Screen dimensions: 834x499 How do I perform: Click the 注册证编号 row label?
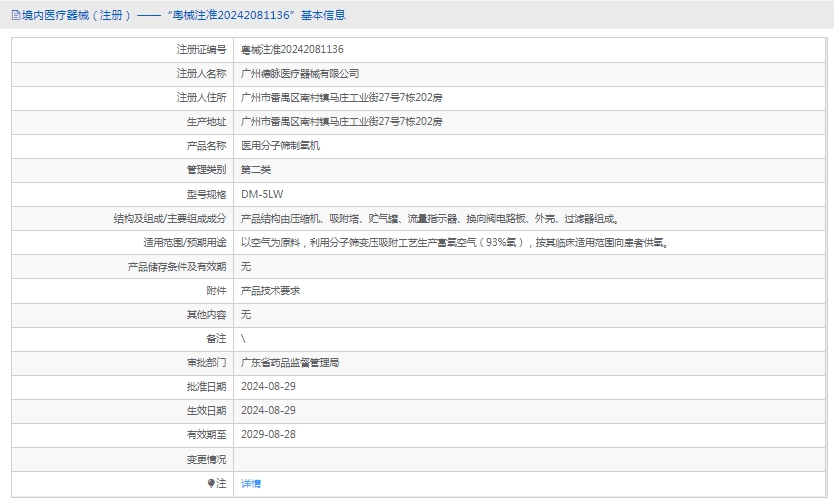pyautogui.click(x=201, y=49)
